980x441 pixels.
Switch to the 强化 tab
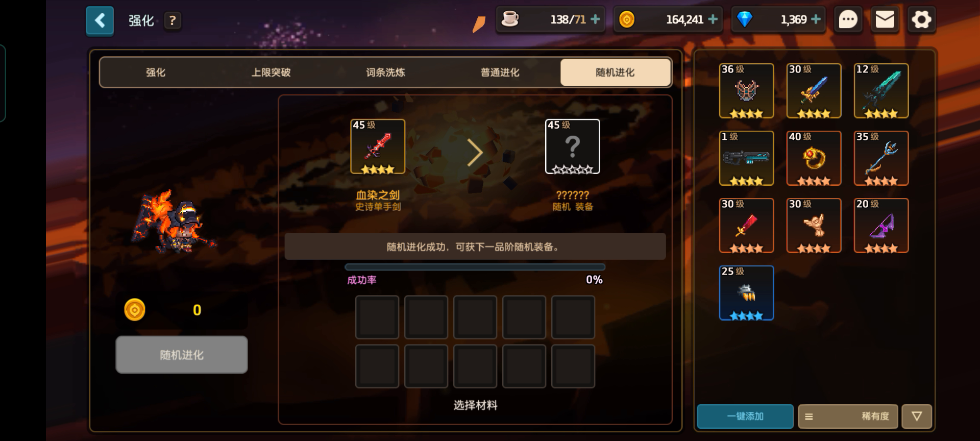click(156, 72)
